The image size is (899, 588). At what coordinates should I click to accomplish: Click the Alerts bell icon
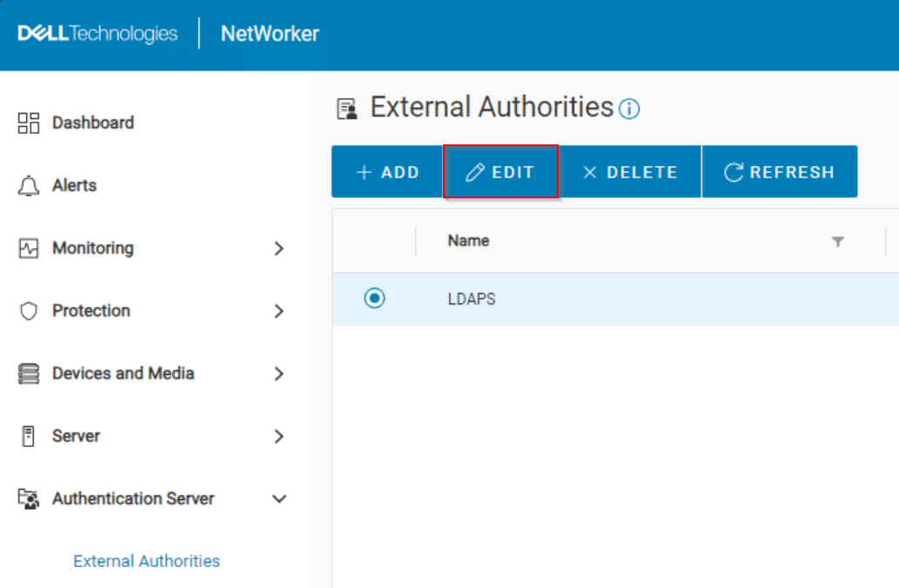(x=29, y=184)
